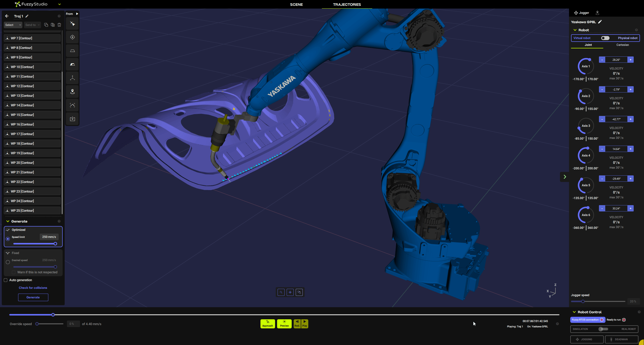Switch to the TRAJECTORIES tab
The image size is (644, 345).
coord(347,5)
